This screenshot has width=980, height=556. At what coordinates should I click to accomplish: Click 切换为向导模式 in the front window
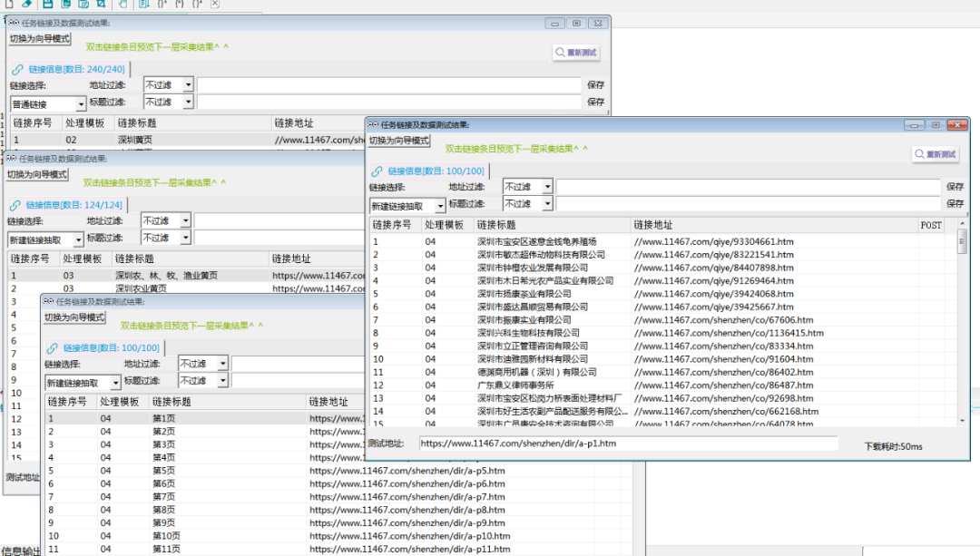398,141
